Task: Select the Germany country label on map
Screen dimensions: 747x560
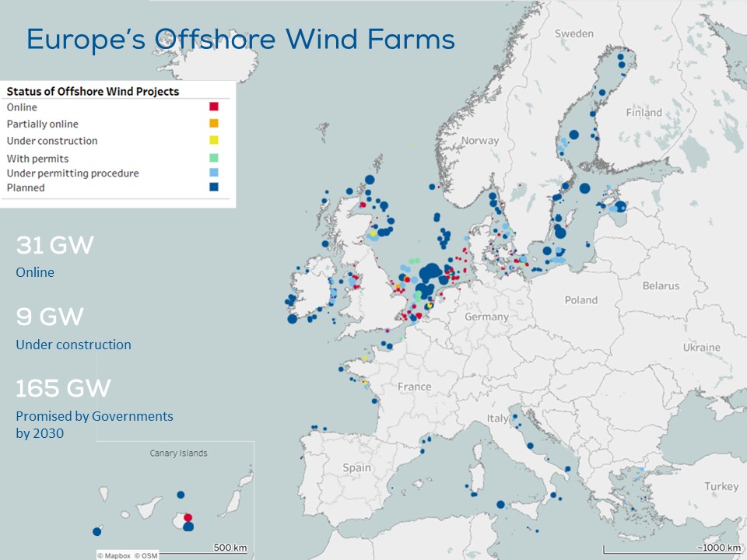Action: click(486, 317)
